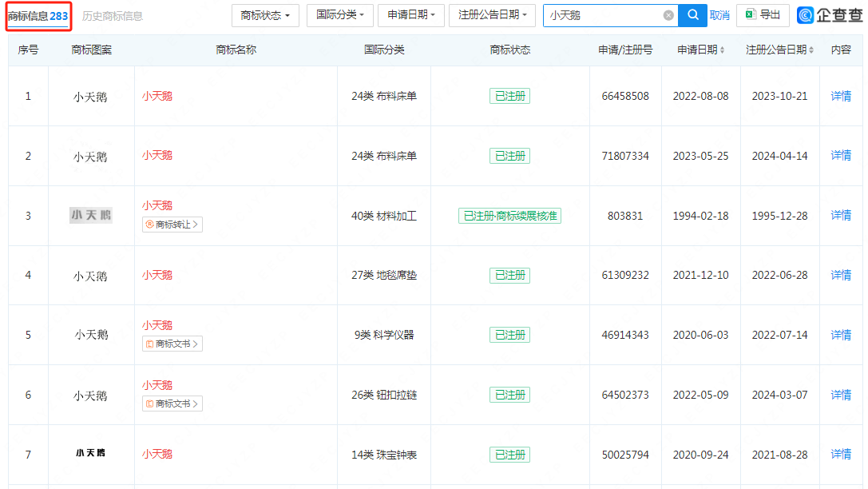Expand the 国际分类 filter dropdown
This screenshot has height=489, width=868.
[339, 15]
